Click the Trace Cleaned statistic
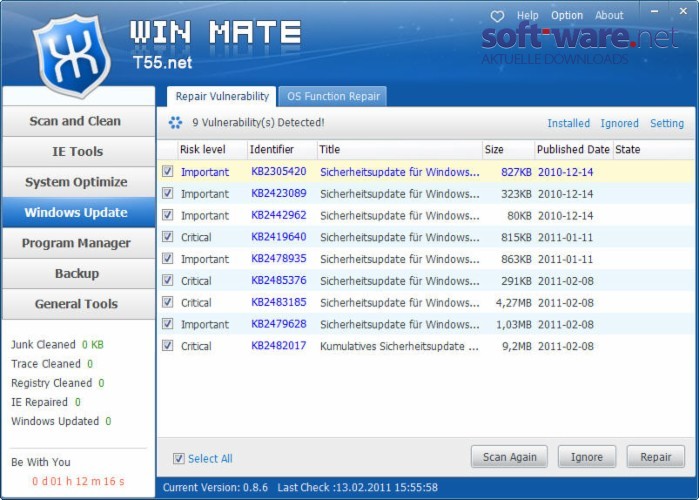699x500 pixels. point(52,364)
